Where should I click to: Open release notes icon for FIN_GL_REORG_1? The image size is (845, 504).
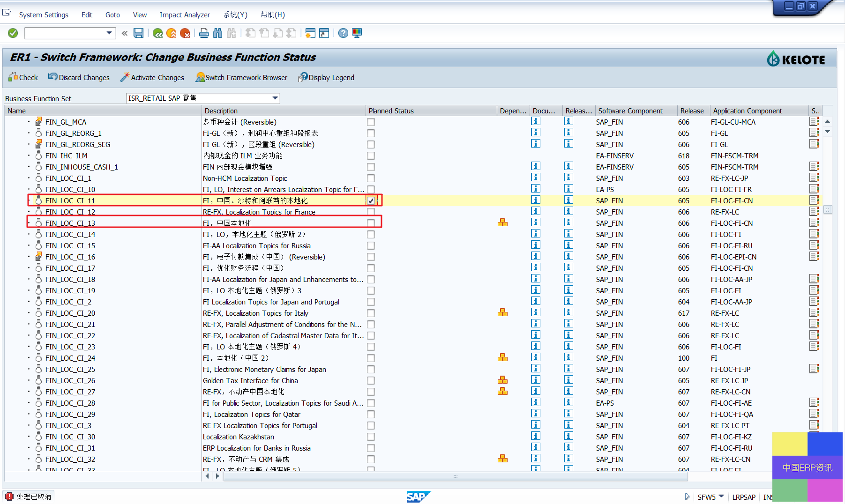tap(568, 133)
